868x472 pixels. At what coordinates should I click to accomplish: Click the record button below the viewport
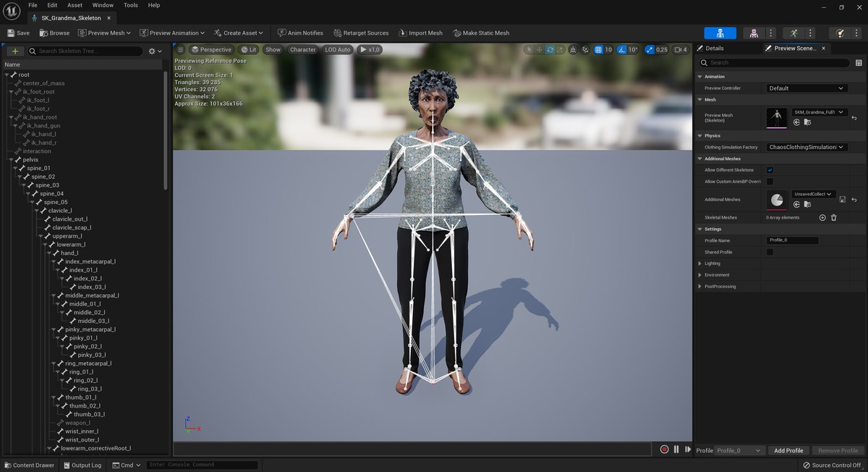coord(664,450)
